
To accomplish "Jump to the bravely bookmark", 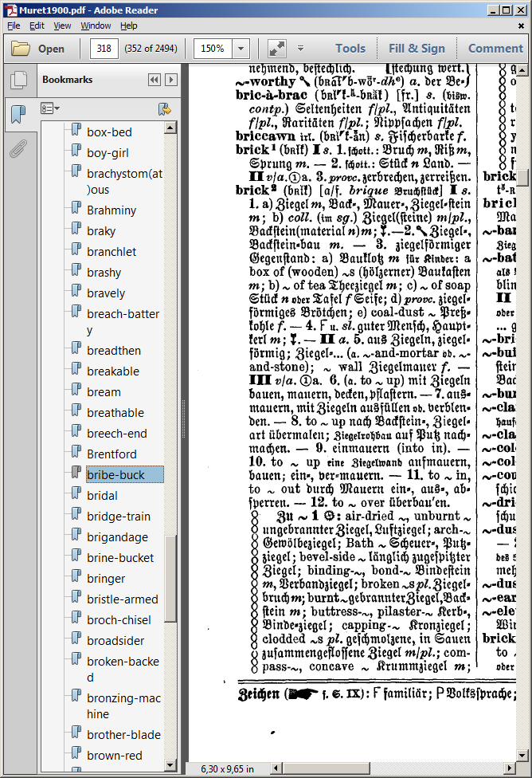I will 106,293.
